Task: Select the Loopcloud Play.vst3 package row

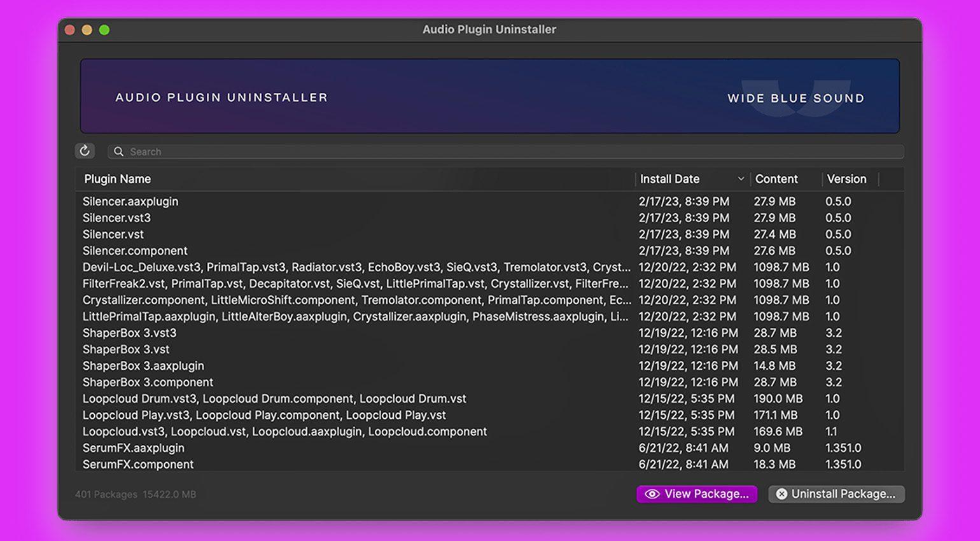Action: click(489, 415)
